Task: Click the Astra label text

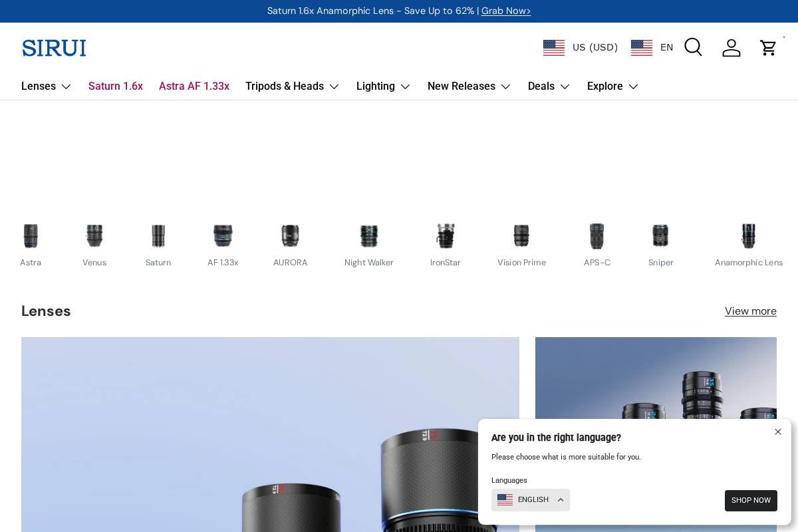Action: tap(31, 263)
